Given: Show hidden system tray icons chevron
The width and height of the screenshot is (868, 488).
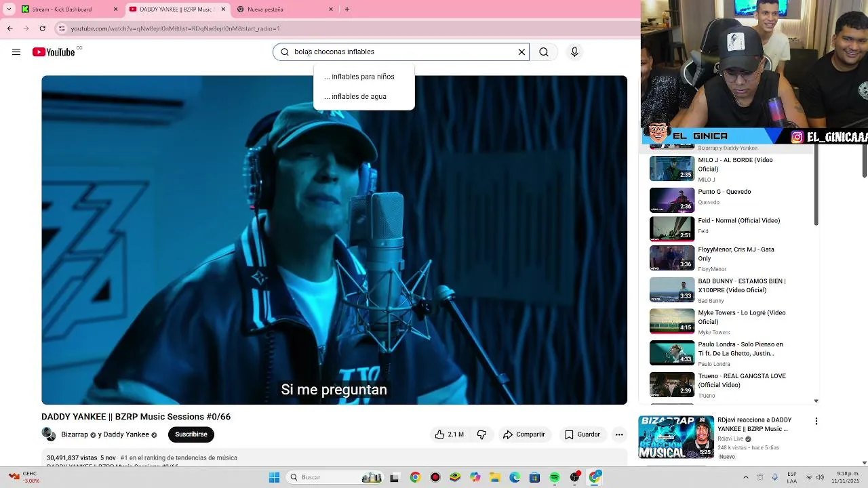Looking at the screenshot, I should click(746, 478).
